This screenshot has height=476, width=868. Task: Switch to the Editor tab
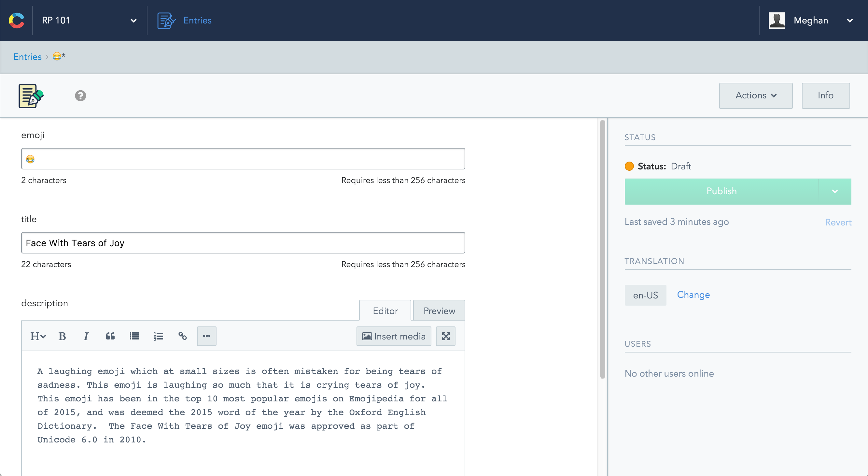point(385,310)
